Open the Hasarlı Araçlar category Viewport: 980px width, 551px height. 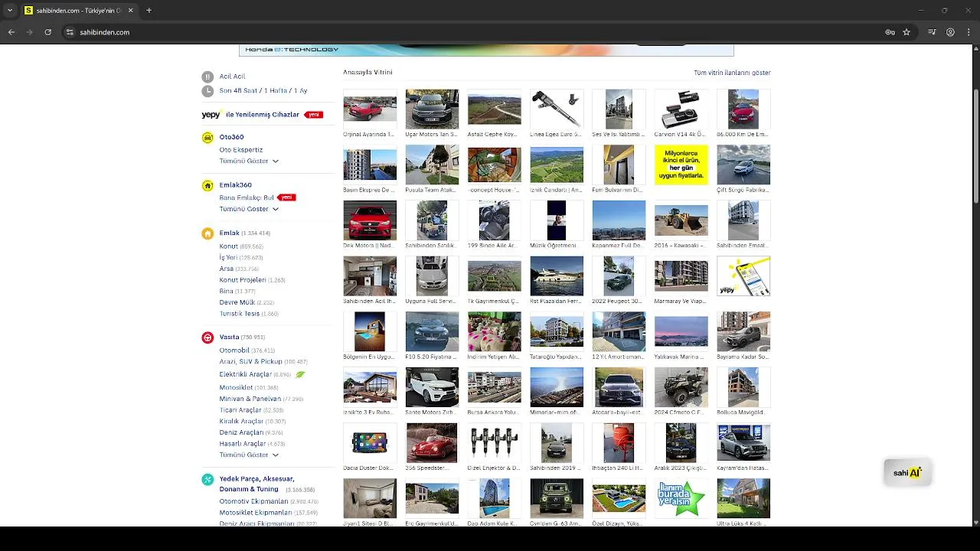tap(242, 444)
